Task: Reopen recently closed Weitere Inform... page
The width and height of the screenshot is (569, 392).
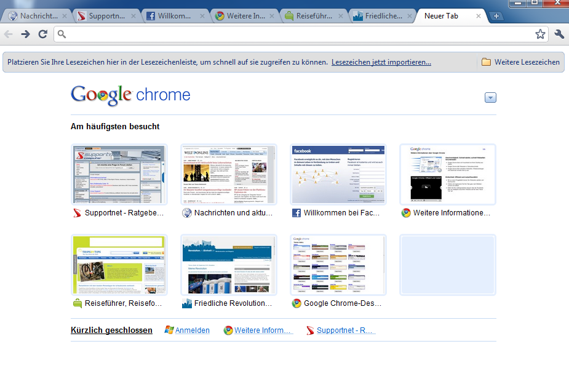Action: (x=263, y=330)
